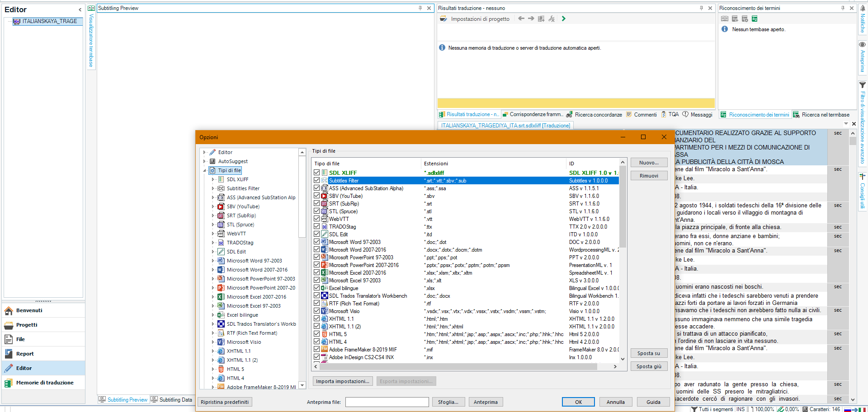Screen dimensions: 868x412
Task: Open the Commenti tab
Action: 642,115
